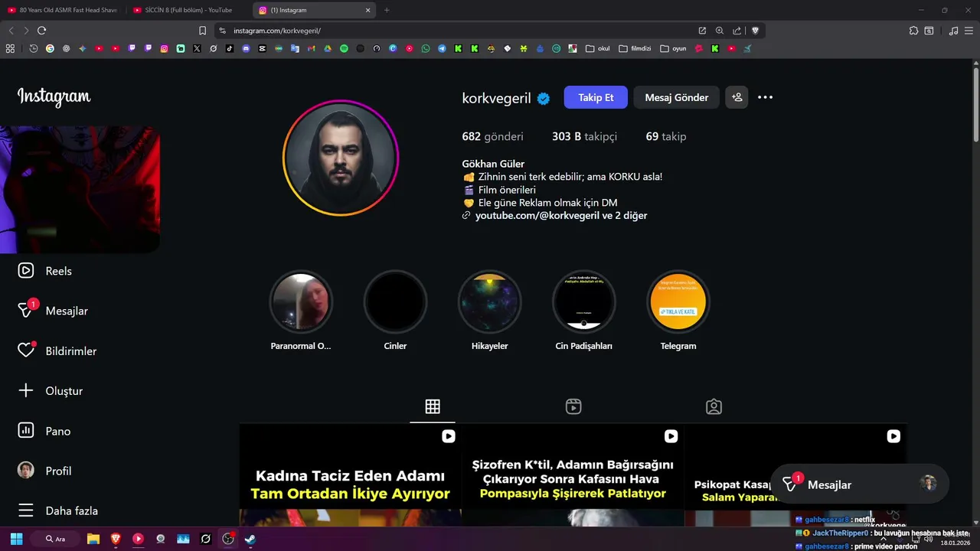This screenshot has height=551, width=980.
Task: Select the posts grid tab
Action: [x=433, y=406]
